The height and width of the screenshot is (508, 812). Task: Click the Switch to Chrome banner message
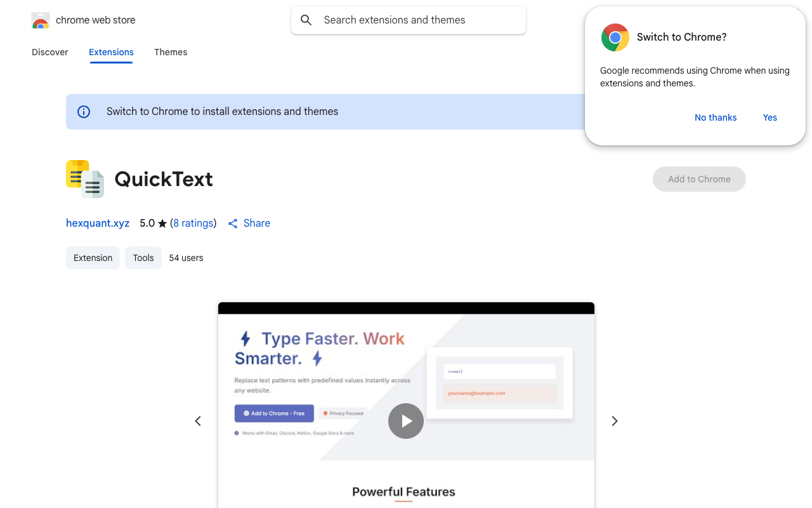[223, 112]
